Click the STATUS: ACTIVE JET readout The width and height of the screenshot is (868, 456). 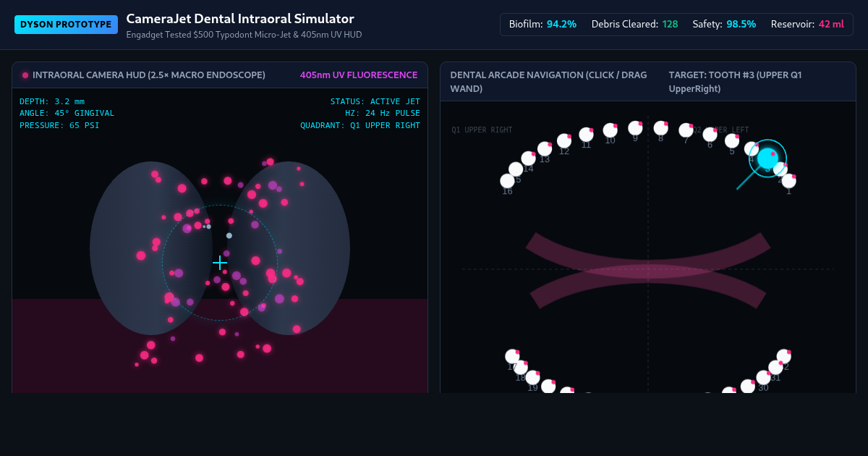375,101
